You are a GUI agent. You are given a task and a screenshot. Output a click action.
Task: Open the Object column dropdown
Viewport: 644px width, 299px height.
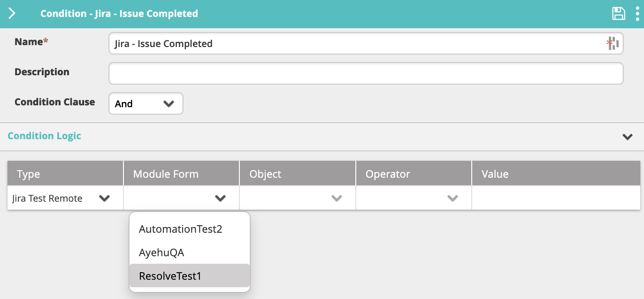click(336, 198)
